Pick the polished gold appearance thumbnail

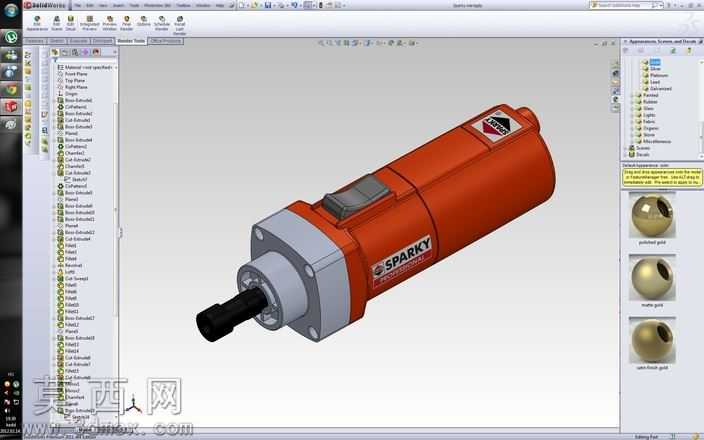coord(652,215)
